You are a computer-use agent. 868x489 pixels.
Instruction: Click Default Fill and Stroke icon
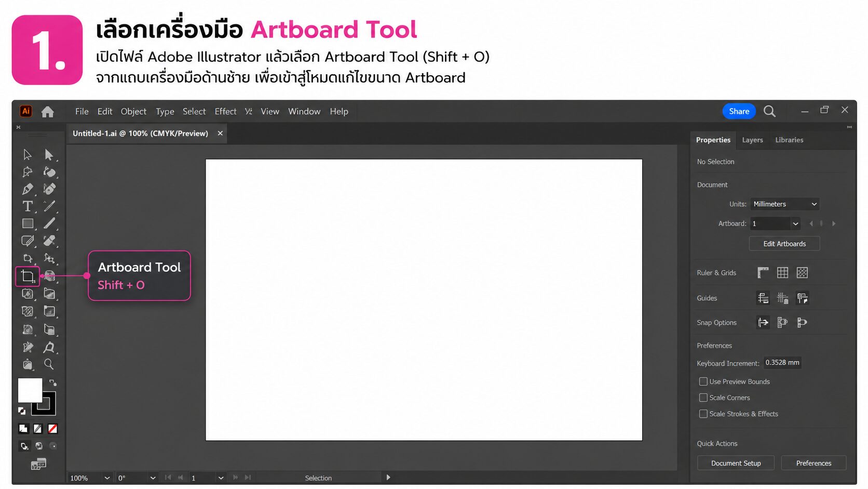22,411
